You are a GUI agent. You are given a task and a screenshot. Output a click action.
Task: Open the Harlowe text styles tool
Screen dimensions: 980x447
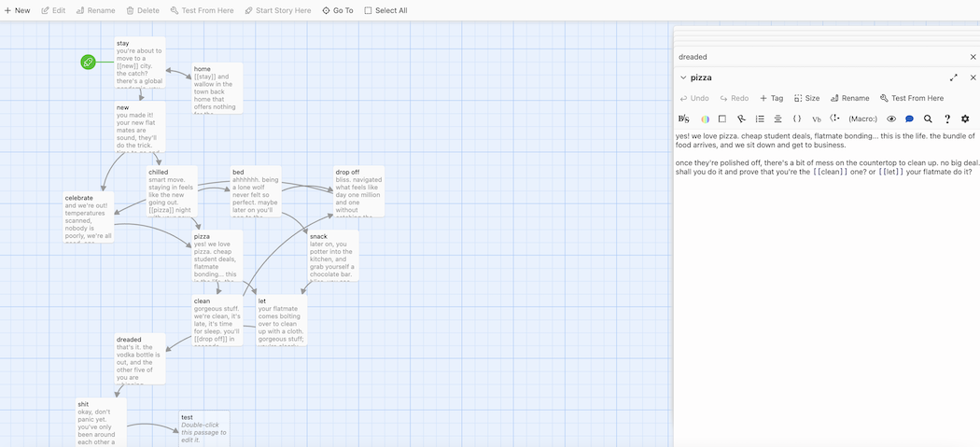pyautogui.click(x=684, y=119)
